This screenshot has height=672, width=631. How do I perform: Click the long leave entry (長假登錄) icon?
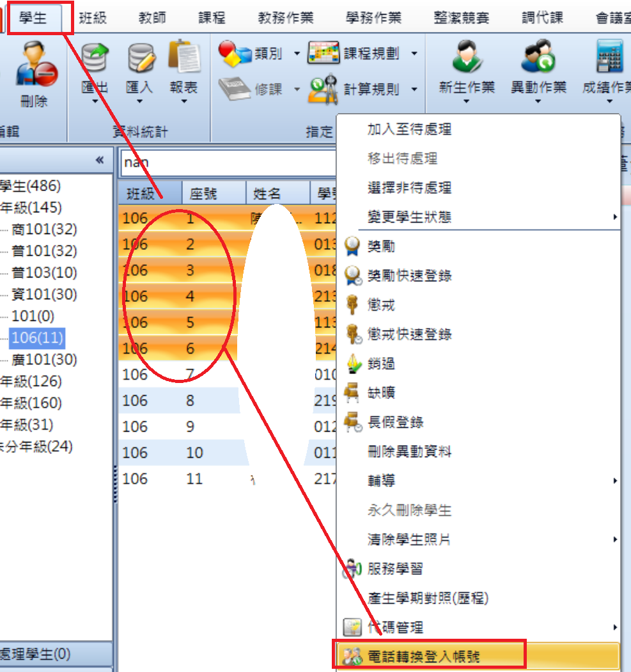[x=354, y=422]
